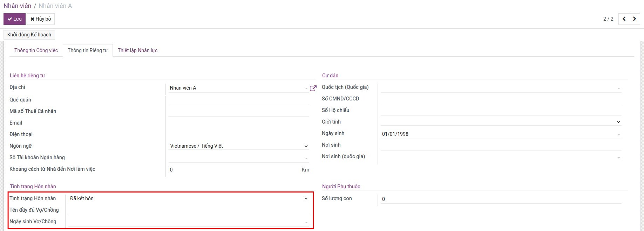Click the Số lượng con input field
Screen dimensions: 644x231
tap(501, 199)
